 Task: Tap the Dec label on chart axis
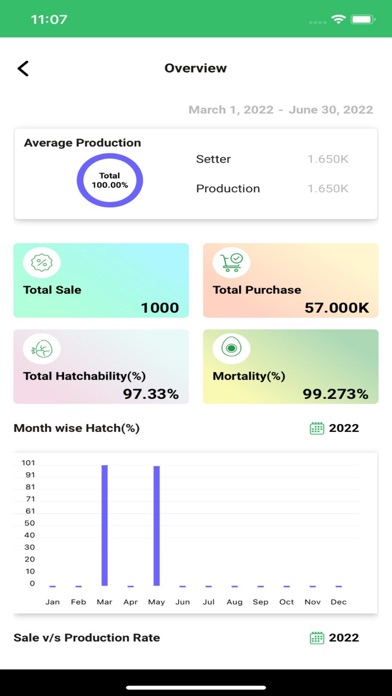tap(339, 602)
